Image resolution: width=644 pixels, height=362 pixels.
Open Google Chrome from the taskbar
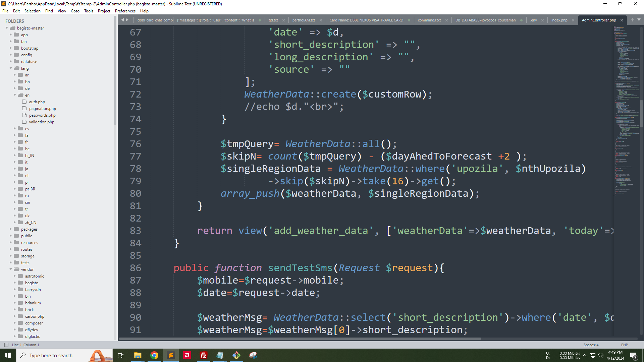[x=154, y=355]
